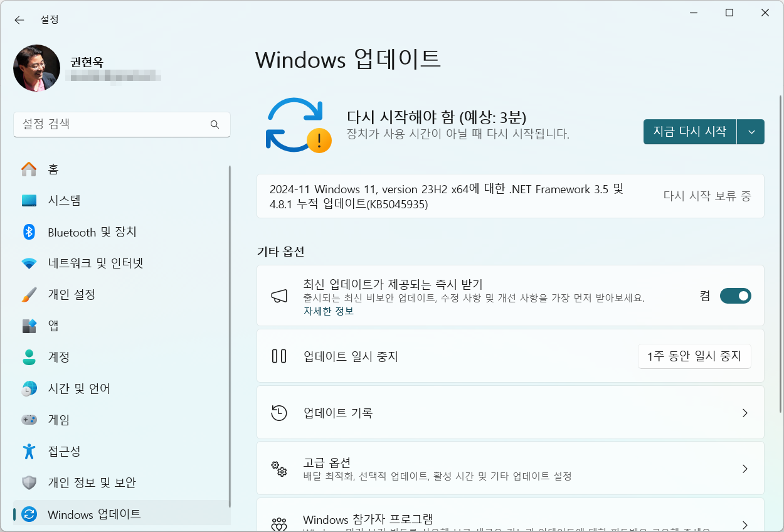Click the 기타 옵션 heading
This screenshot has height=532, width=784.
(x=280, y=252)
